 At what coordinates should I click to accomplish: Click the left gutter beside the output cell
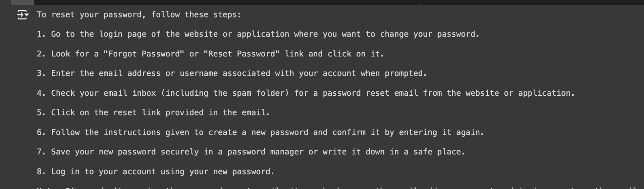(6, 97)
